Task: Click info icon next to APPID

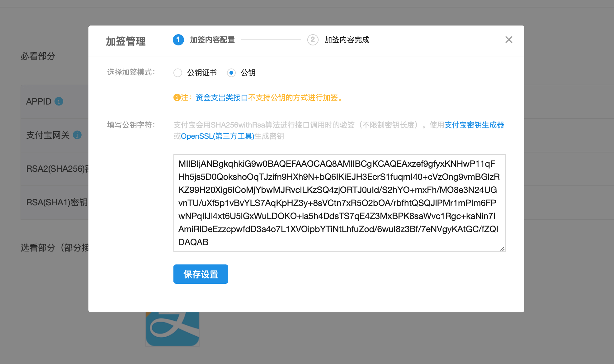Action: click(59, 101)
